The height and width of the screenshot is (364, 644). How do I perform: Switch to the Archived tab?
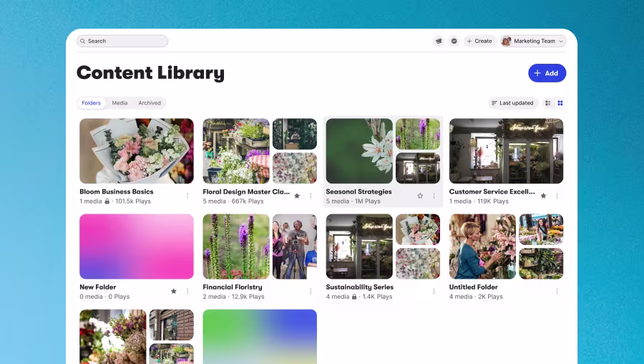pyautogui.click(x=150, y=103)
